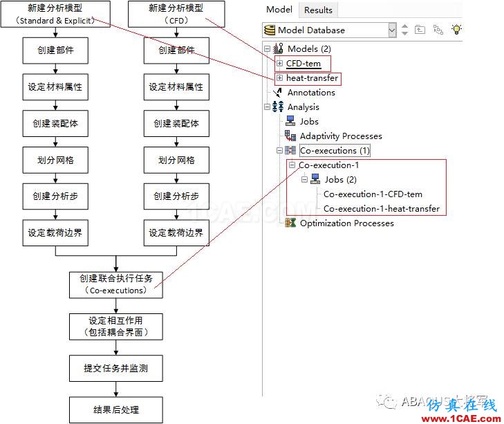This screenshot has width=504, height=424.
Task: Collapse the Analysis node
Action: point(267,107)
